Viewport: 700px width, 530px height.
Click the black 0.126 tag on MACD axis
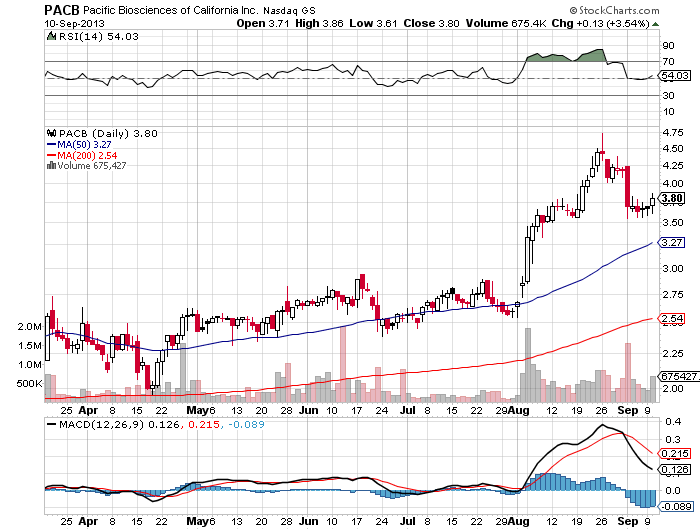pyautogui.click(x=675, y=470)
